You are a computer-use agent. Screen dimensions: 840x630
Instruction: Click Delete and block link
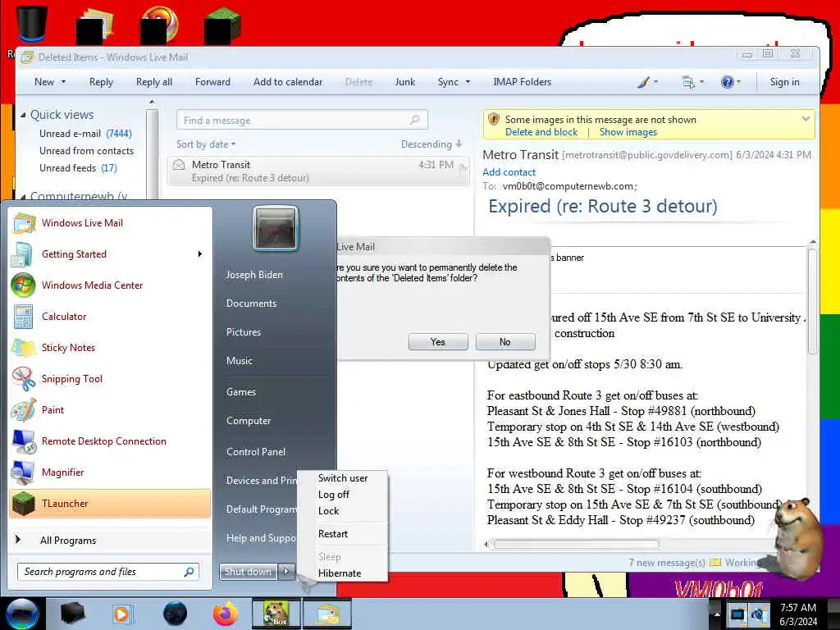(x=541, y=132)
